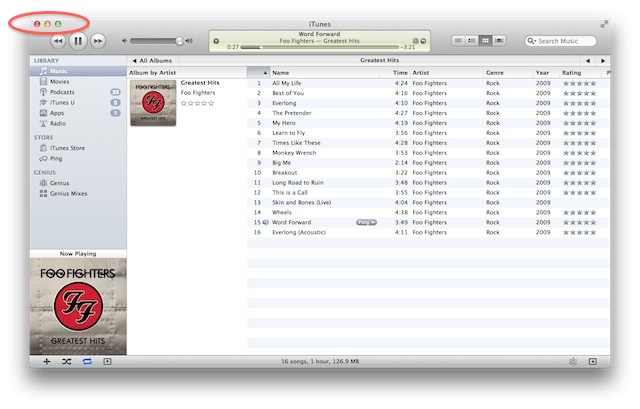Open iTunes U in sidebar
The width and height of the screenshot is (640, 409).
click(x=78, y=102)
